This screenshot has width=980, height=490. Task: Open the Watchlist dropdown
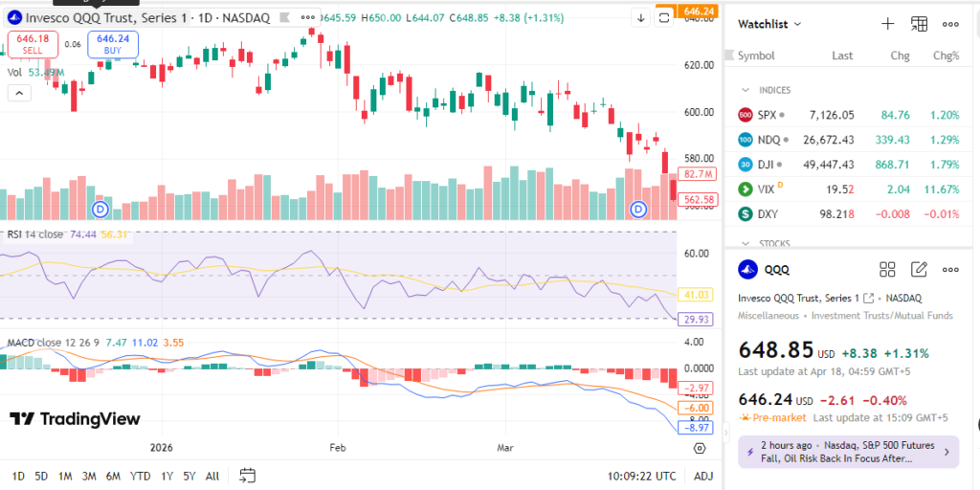click(769, 24)
